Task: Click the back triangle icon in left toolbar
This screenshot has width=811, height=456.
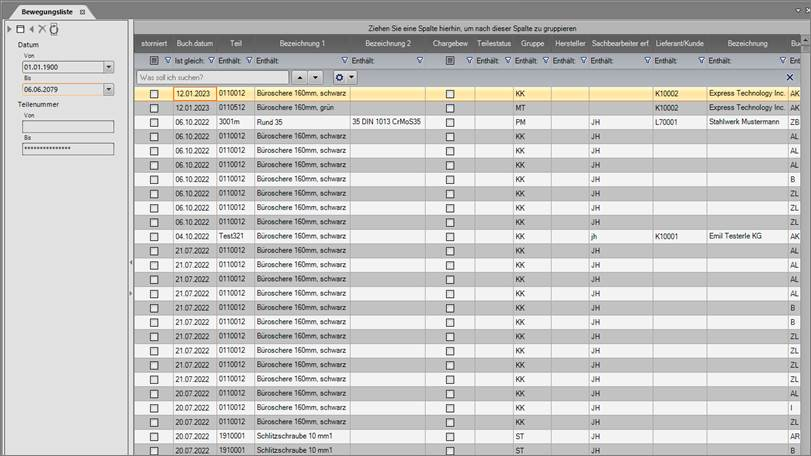Action: (31, 29)
